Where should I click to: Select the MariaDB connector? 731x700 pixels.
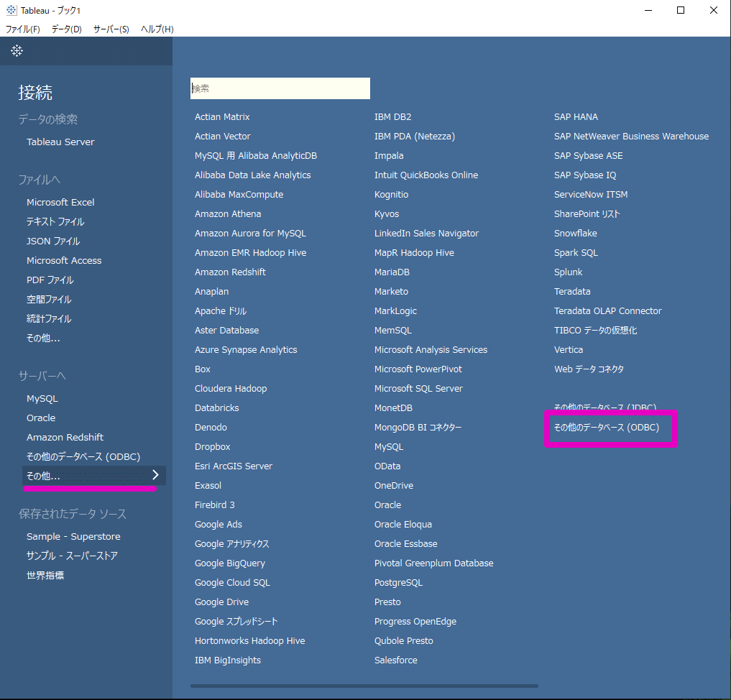click(392, 272)
